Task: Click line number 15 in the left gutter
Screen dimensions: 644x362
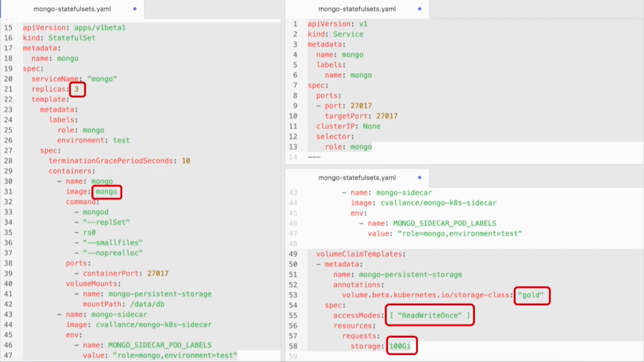Action: pyautogui.click(x=8, y=28)
